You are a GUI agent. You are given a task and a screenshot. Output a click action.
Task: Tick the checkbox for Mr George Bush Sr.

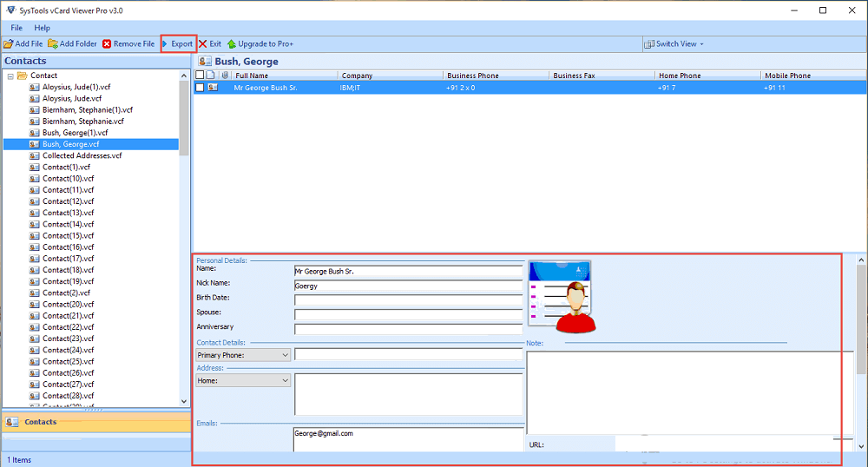pyautogui.click(x=200, y=88)
